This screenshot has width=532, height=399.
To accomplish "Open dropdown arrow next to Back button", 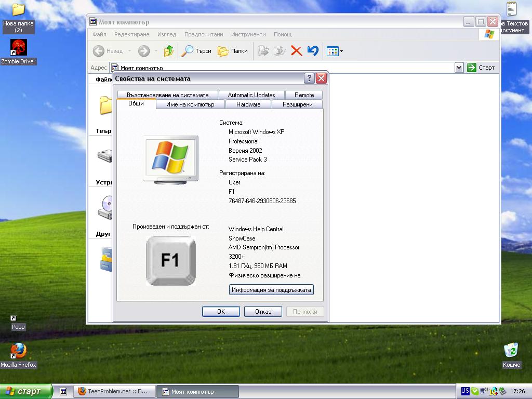I will (129, 51).
